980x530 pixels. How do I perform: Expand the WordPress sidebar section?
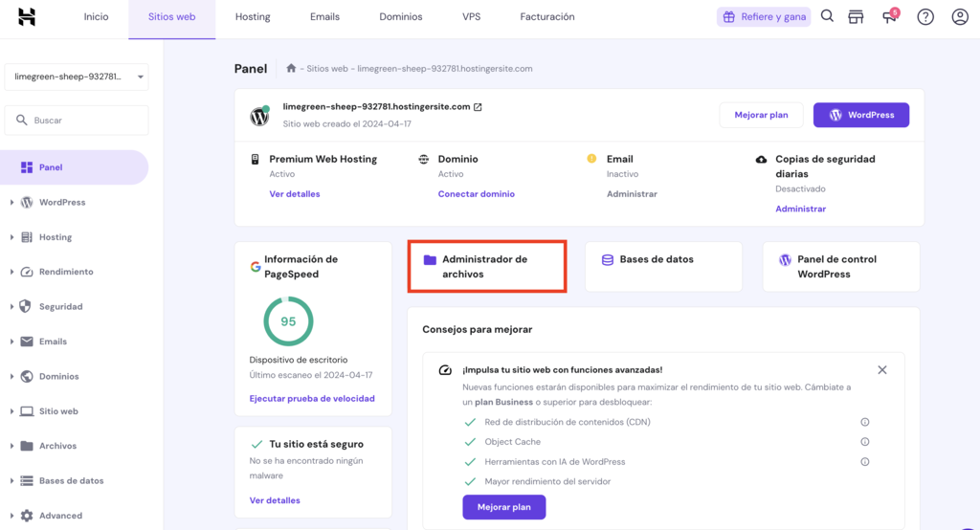tap(12, 203)
